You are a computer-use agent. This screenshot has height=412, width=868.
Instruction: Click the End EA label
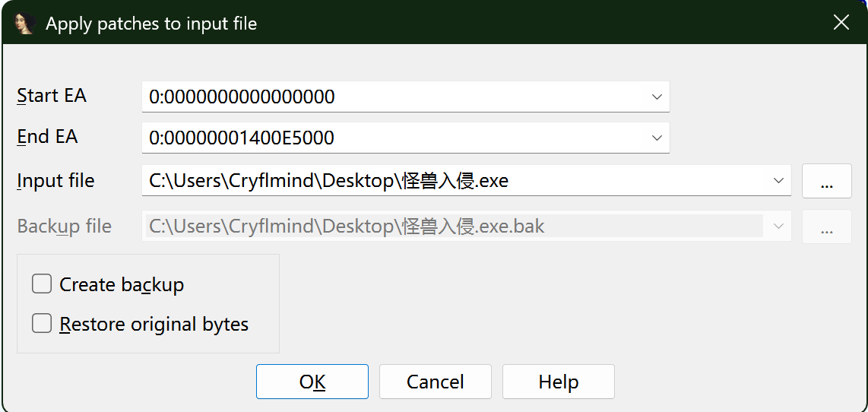point(47,137)
